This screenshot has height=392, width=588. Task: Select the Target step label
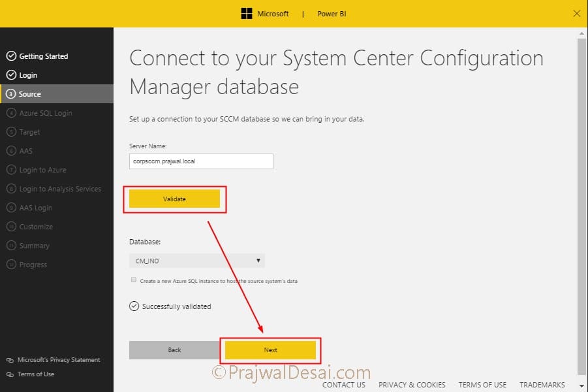(29, 132)
